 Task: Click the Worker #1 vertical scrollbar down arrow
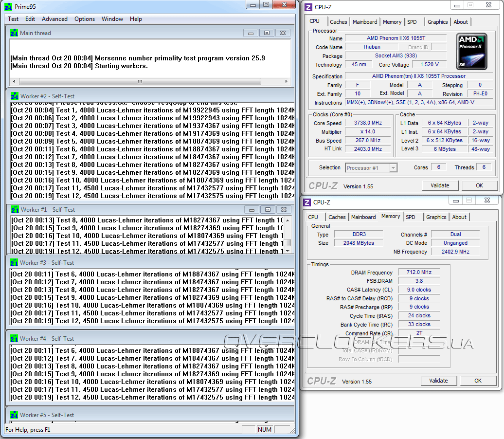tap(288, 251)
